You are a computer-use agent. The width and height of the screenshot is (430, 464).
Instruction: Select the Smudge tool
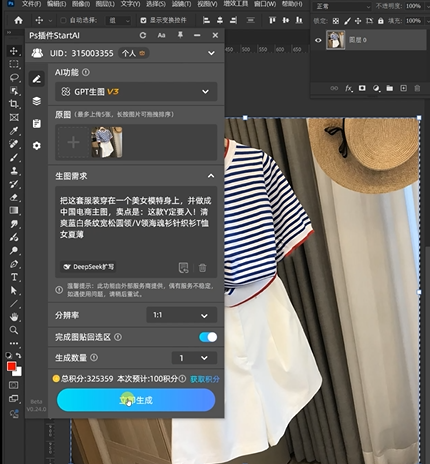(14, 224)
